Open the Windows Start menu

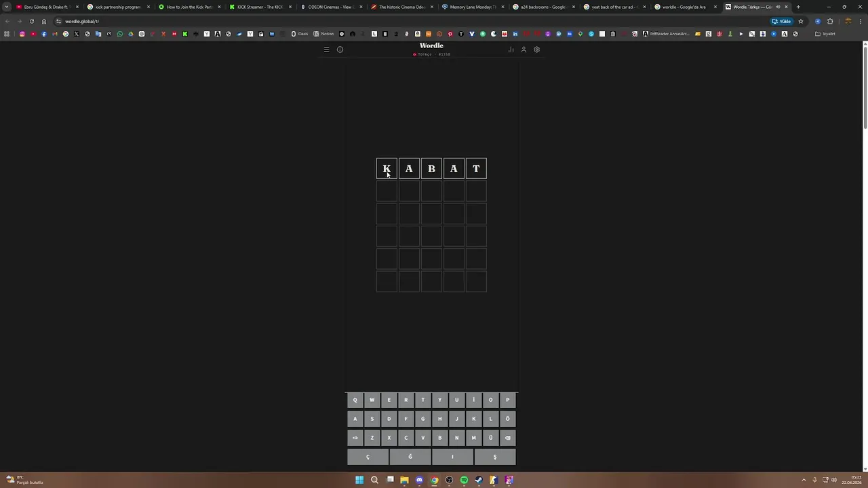click(x=359, y=480)
